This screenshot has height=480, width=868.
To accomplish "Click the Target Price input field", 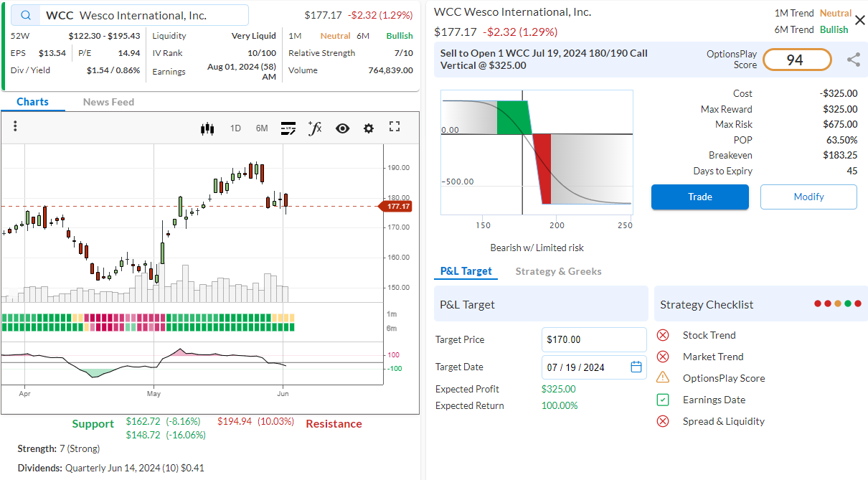I will coord(594,339).
